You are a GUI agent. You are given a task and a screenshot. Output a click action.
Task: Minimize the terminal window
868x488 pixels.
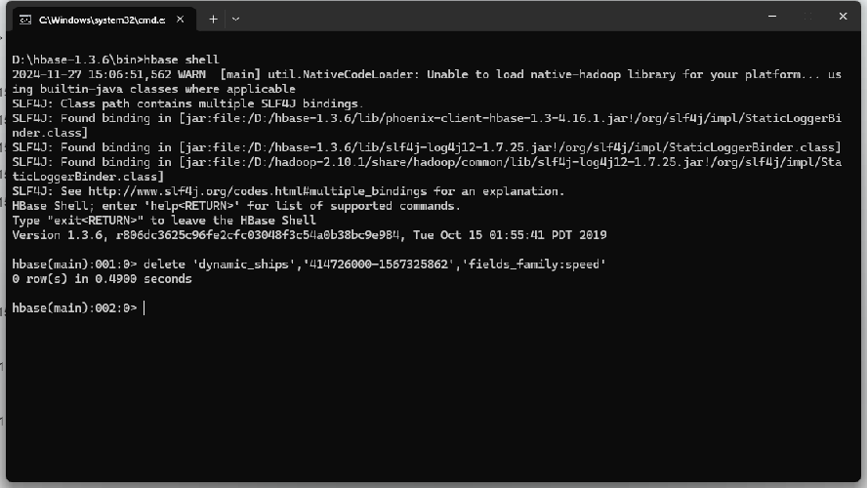pos(772,17)
